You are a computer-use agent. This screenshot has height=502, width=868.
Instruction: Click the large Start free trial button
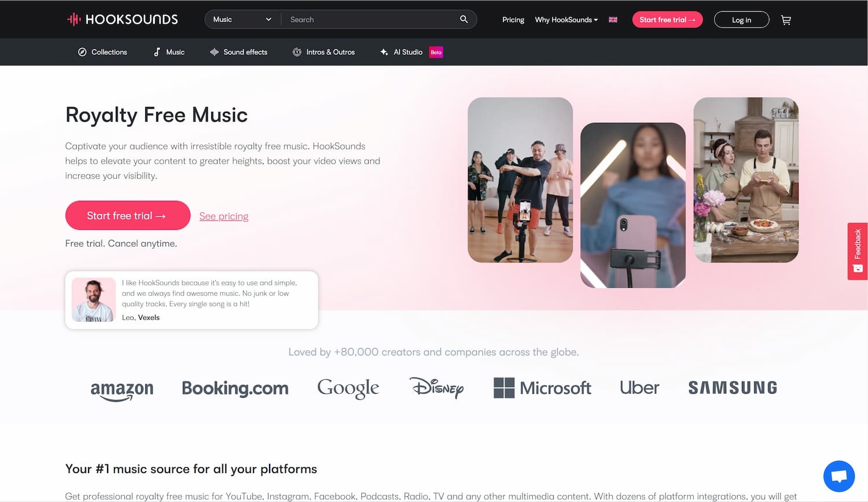coord(128,215)
